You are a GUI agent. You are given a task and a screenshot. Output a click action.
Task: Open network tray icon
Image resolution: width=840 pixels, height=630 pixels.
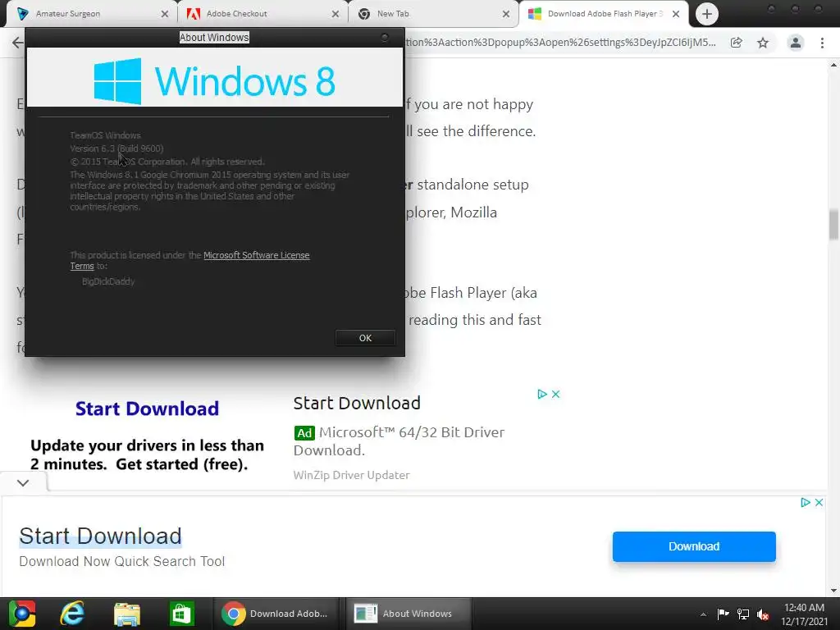coord(743,614)
